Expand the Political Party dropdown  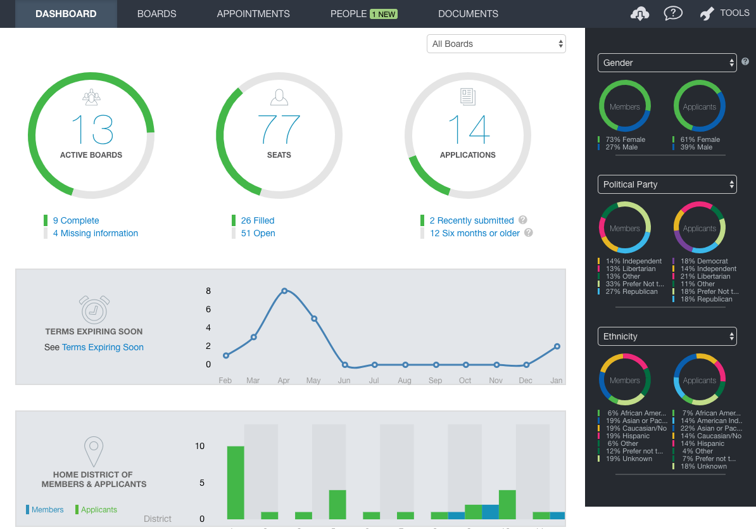coord(667,184)
